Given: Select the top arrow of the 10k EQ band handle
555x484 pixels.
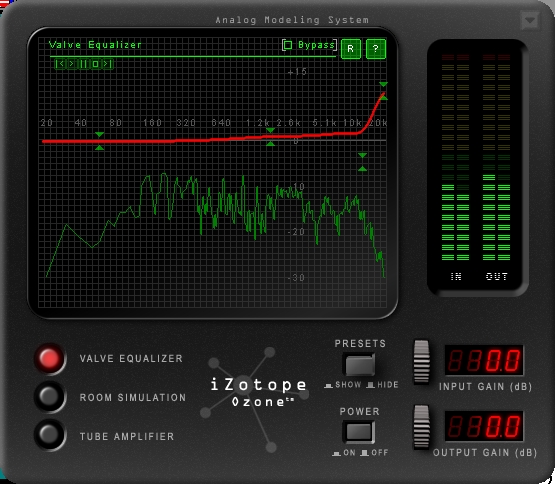Looking at the screenshot, I should pos(362,155).
